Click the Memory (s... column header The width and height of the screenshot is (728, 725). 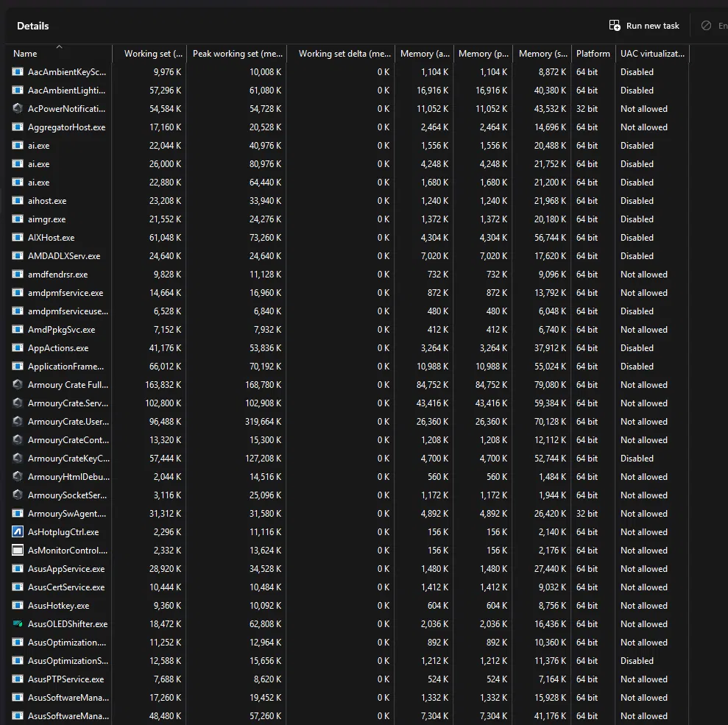point(543,54)
